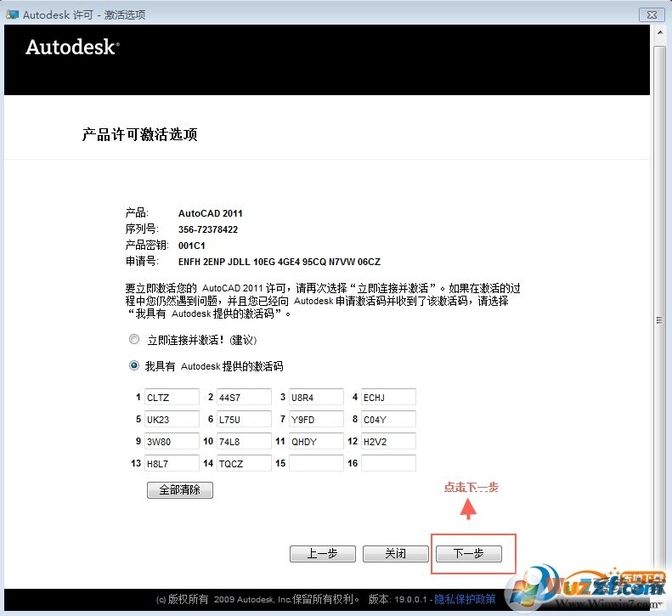Click the scrollbar up arrow

pyautogui.click(x=660, y=32)
